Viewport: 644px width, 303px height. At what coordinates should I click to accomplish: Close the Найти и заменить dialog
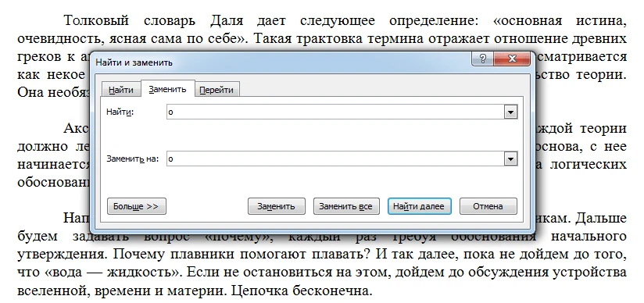[x=512, y=59]
